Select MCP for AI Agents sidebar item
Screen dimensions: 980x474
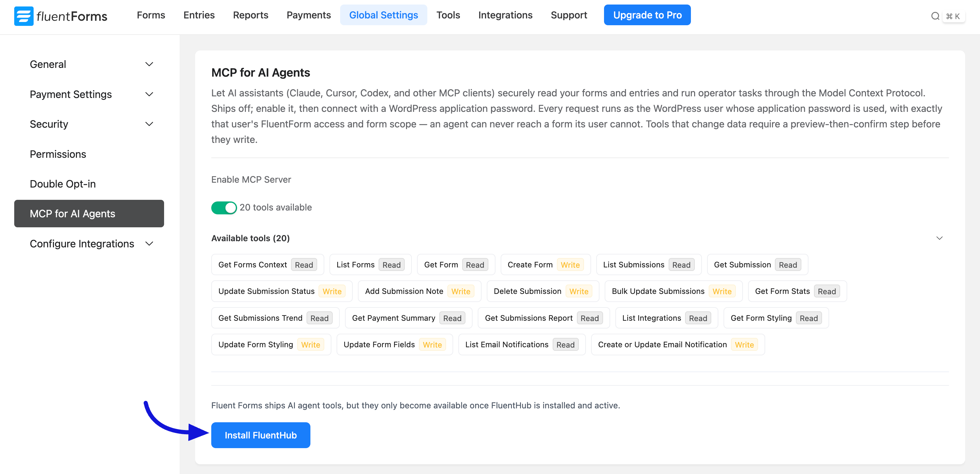(x=89, y=214)
